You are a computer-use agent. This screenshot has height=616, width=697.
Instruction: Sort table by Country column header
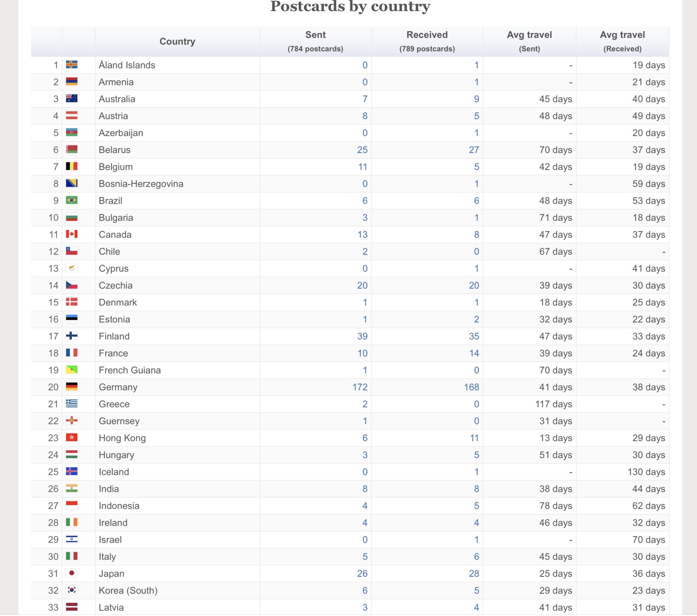[177, 41]
